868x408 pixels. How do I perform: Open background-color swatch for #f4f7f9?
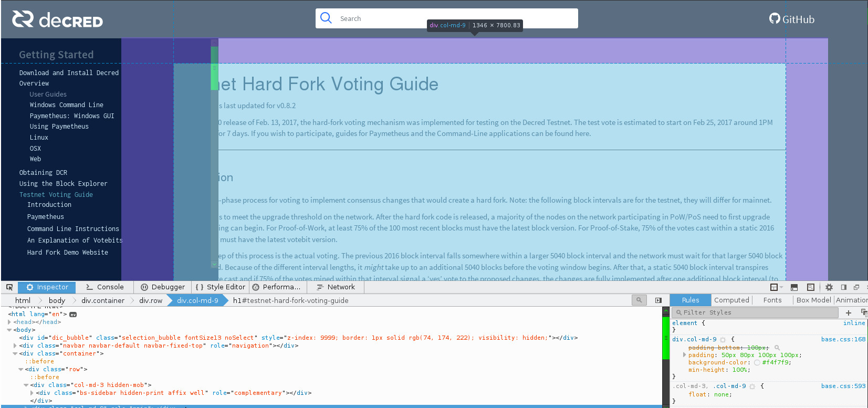(757, 362)
